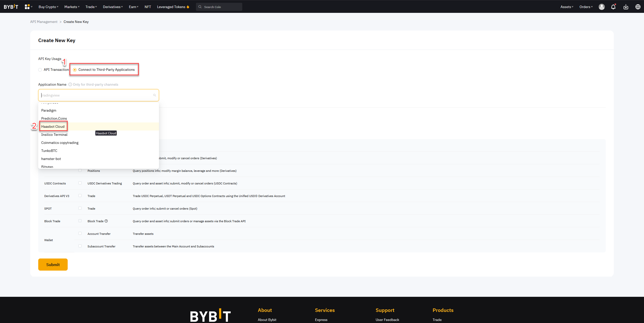Open the language globe icon
The width and height of the screenshot is (644, 323).
(x=638, y=7)
